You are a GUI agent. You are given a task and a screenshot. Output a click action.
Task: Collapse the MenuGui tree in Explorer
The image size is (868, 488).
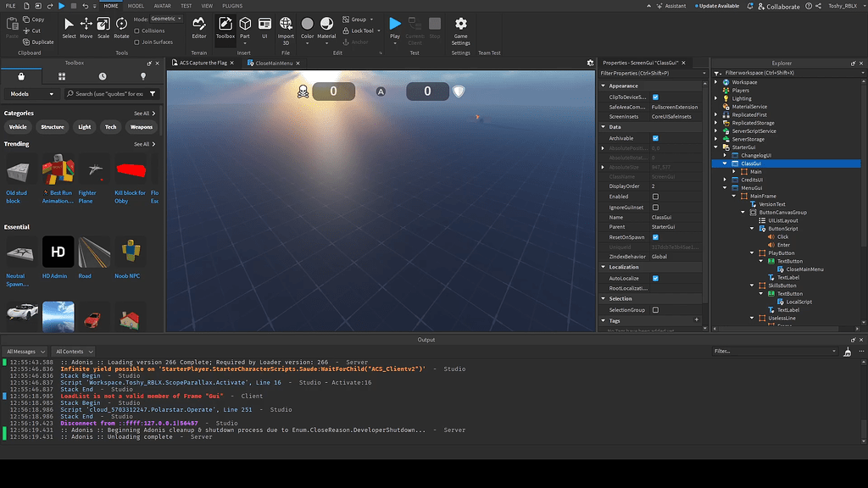click(726, 187)
